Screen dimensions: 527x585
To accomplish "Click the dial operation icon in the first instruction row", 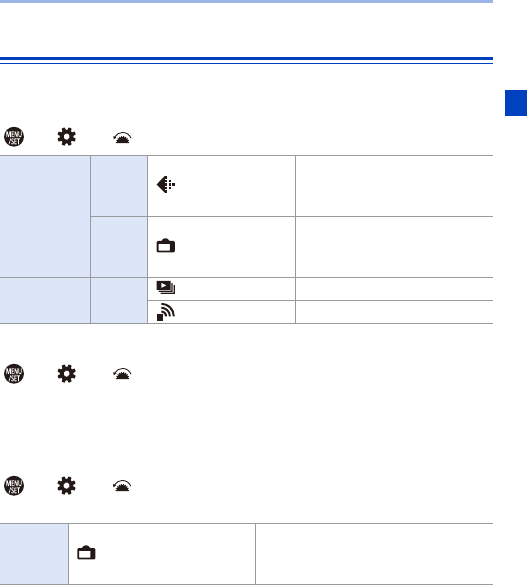I will tap(122, 138).
